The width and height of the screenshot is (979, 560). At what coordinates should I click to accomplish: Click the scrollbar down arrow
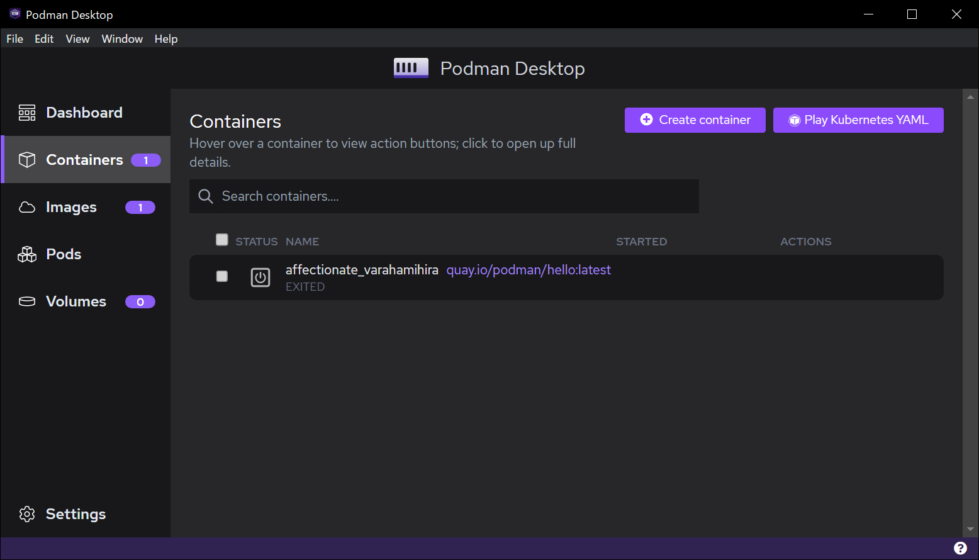(x=970, y=529)
